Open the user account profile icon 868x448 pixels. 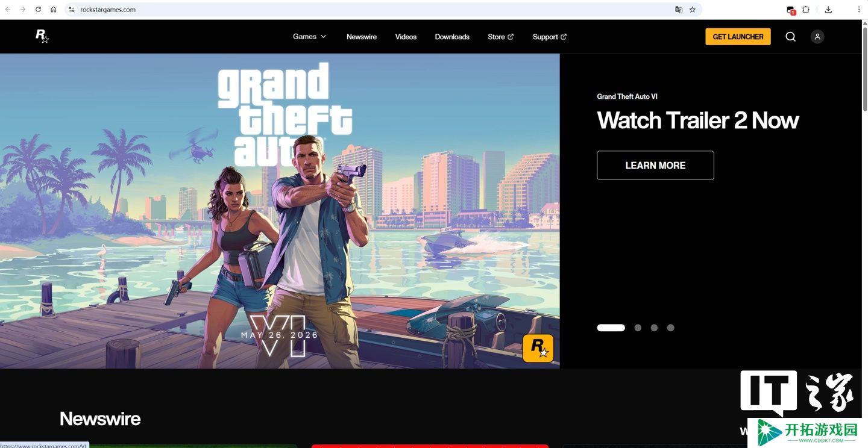tap(817, 37)
